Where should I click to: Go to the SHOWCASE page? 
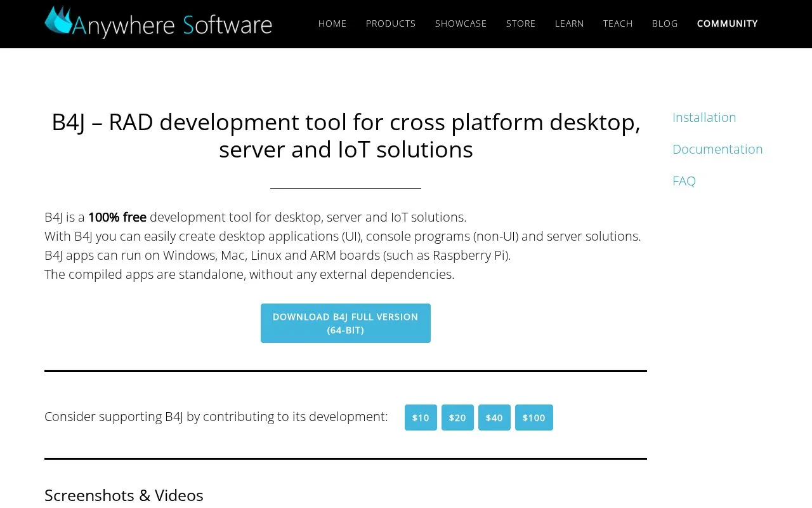click(x=461, y=23)
